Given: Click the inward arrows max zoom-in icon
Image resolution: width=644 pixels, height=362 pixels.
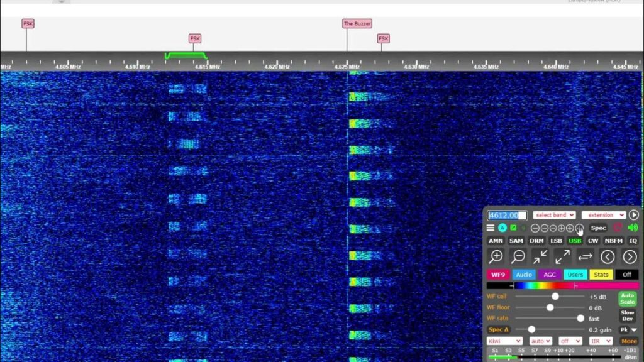Looking at the screenshot, I should [540, 257].
